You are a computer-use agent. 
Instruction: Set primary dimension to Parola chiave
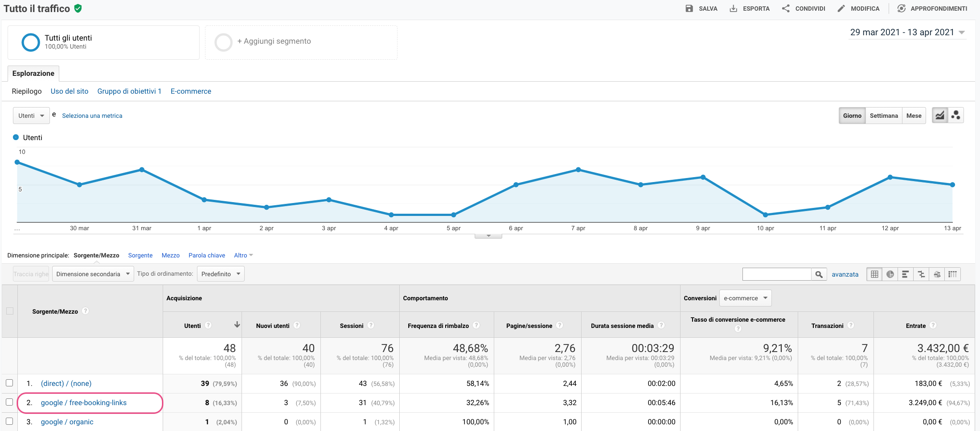[x=207, y=255]
